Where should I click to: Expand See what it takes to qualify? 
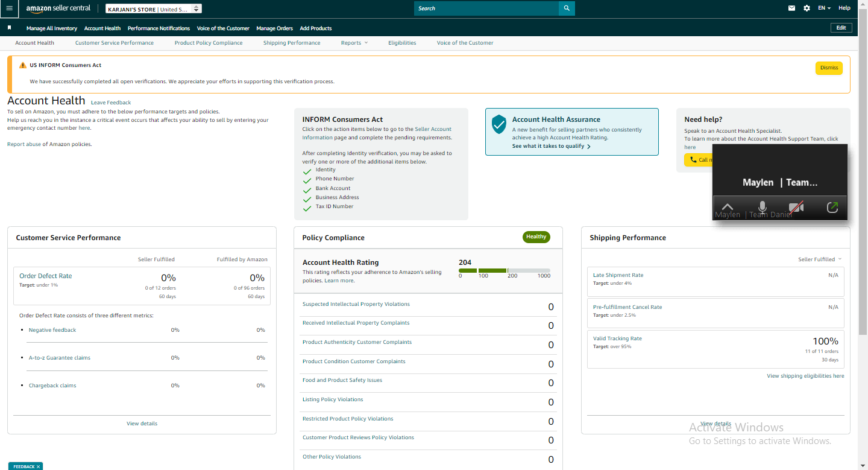(552, 146)
